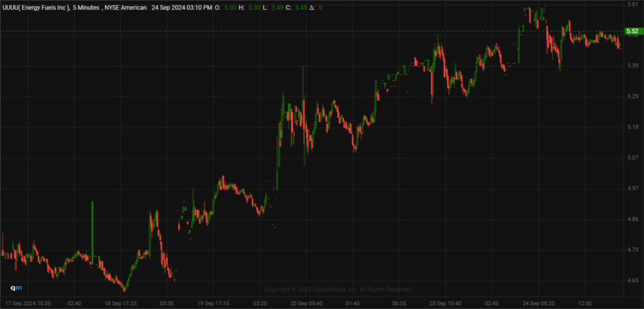Click the 5 Minutes interval label
The height and width of the screenshot is (309, 644).
pyautogui.click(x=86, y=8)
